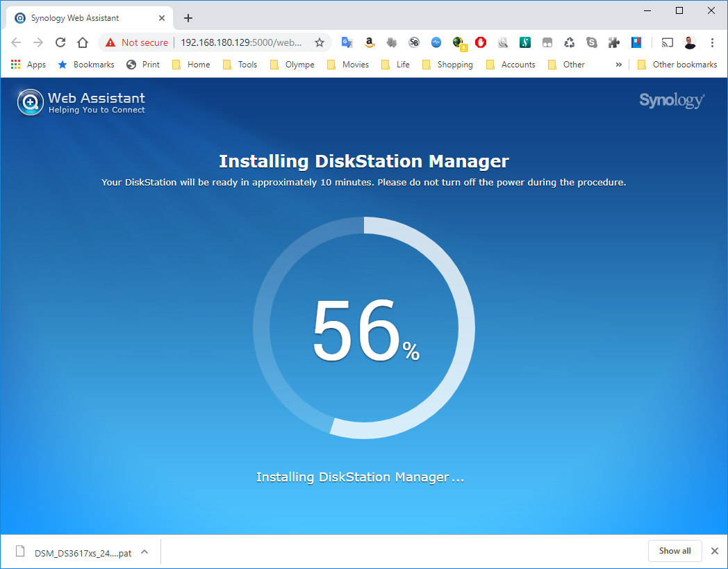728x569 pixels.
Task: Click the green S extension icon
Action: pos(524,43)
